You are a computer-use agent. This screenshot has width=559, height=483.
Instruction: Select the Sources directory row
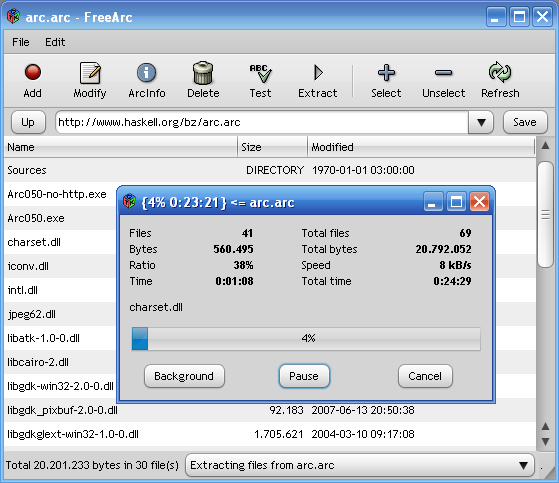click(x=270, y=170)
